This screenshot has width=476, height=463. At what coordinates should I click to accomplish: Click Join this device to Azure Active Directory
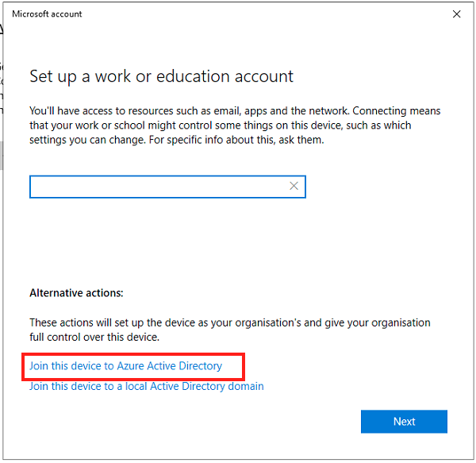pyautogui.click(x=125, y=366)
